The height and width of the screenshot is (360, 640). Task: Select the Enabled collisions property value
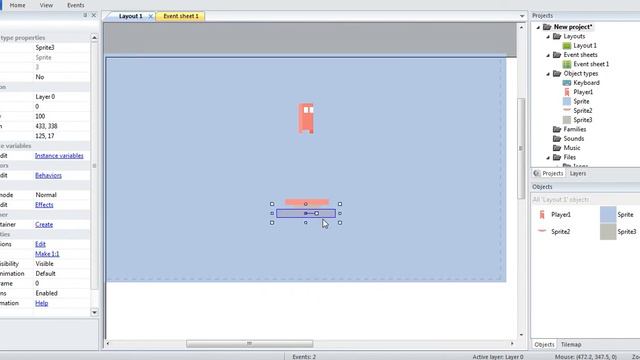click(46, 293)
